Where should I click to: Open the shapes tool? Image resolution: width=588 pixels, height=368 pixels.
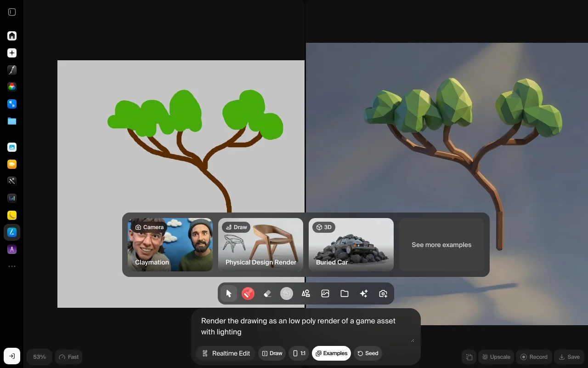tap(306, 293)
